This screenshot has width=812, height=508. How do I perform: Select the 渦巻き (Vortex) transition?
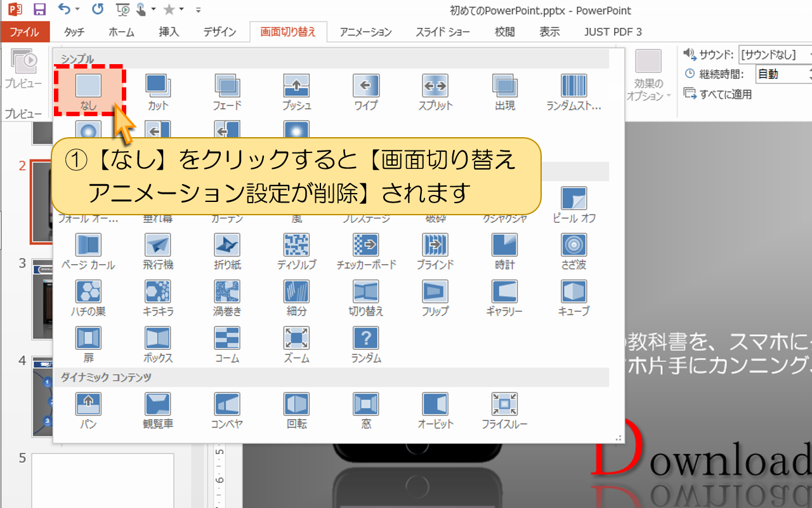[227, 298]
